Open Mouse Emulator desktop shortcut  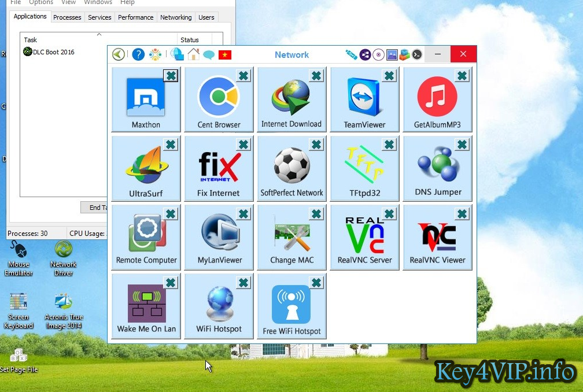point(19,258)
